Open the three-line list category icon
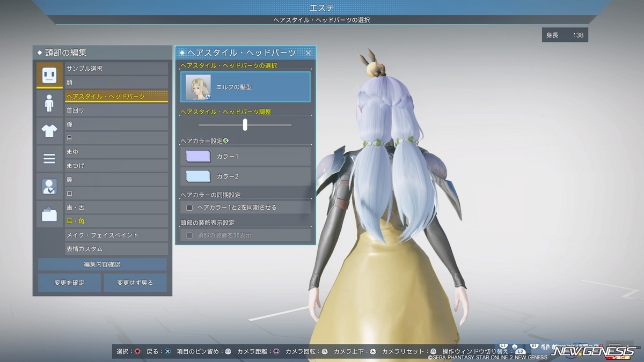This screenshot has height=362, width=644. click(49, 159)
